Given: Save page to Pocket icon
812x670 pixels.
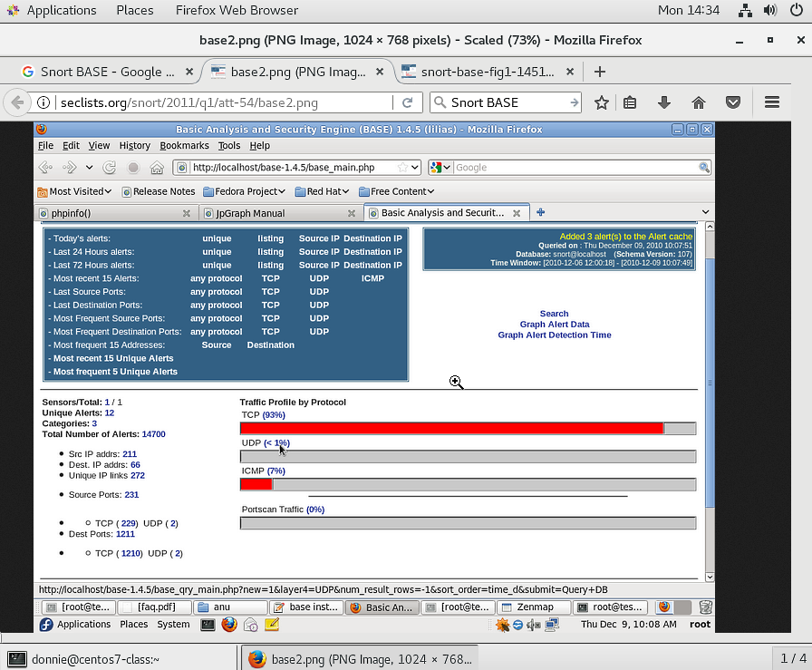Looking at the screenshot, I should 733,102.
